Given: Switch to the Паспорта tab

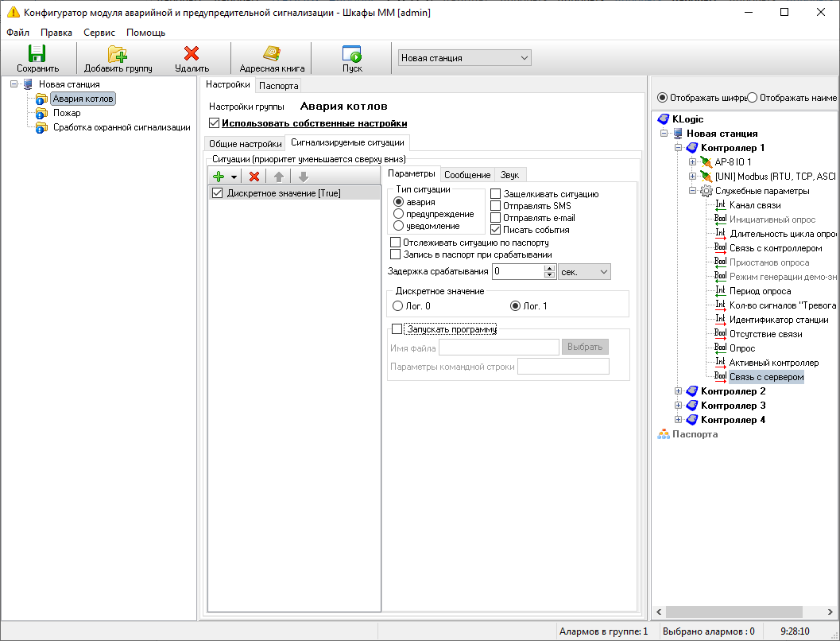Looking at the screenshot, I should click(279, 86).
